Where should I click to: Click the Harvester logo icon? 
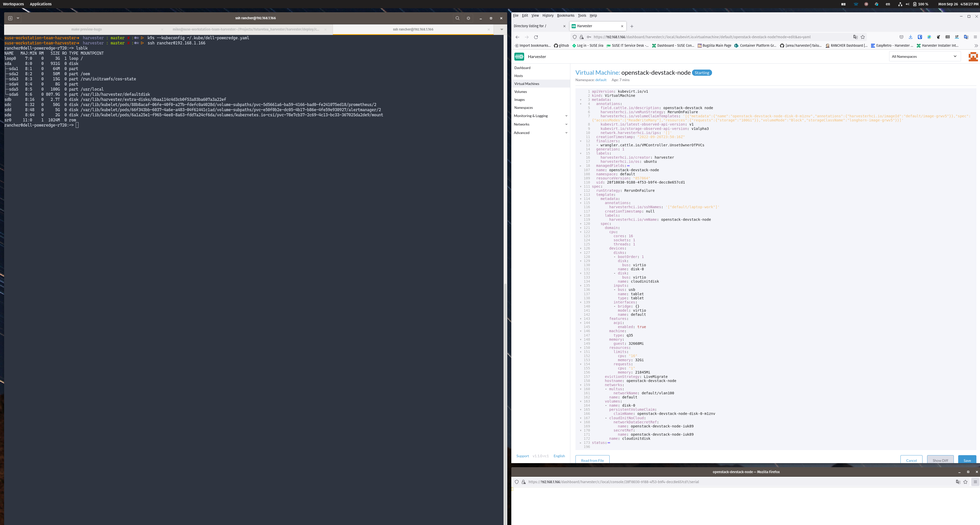point(519,56)
